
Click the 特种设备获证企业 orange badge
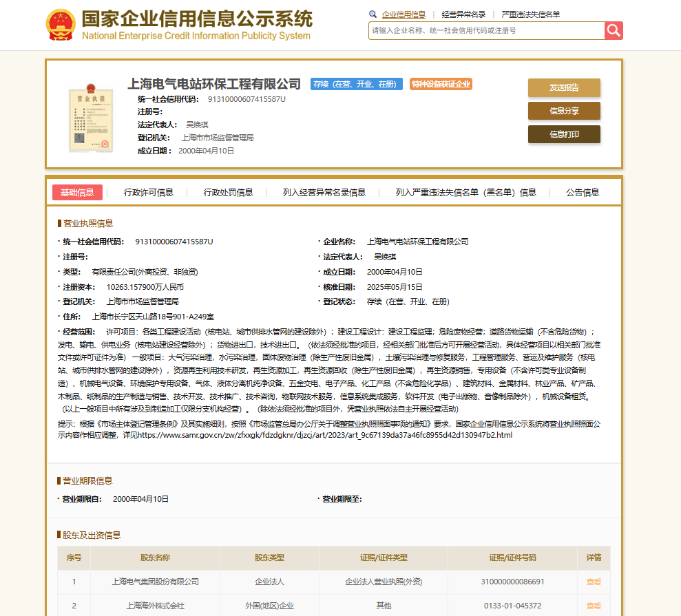click(x=441, y=84)
